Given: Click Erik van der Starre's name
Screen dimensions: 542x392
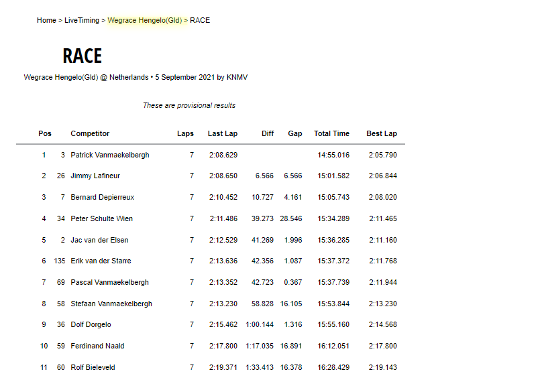Looking at the screenshot, I should click(x=101, y=261).
